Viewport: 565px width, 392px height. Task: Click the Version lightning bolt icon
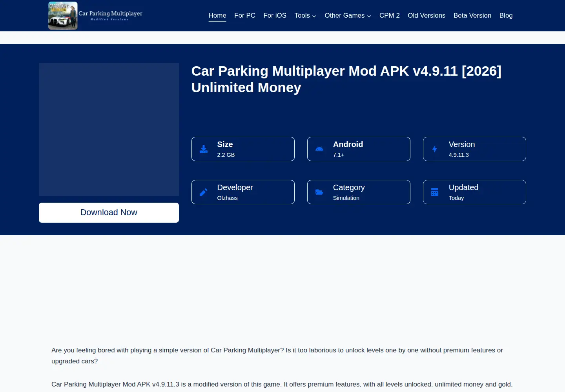coord(435,149)
